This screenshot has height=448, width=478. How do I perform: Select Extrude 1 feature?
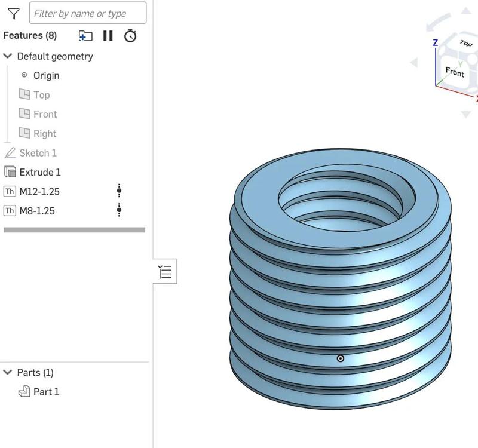point(40,172)
